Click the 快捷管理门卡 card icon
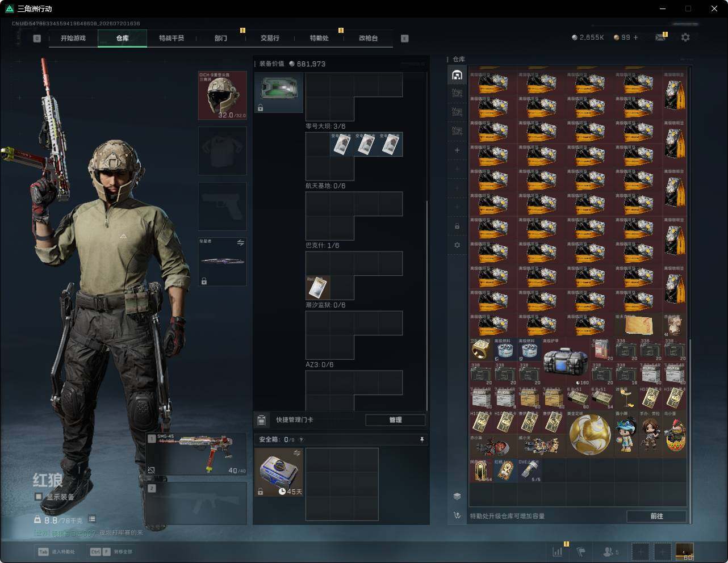 (261, 420)
